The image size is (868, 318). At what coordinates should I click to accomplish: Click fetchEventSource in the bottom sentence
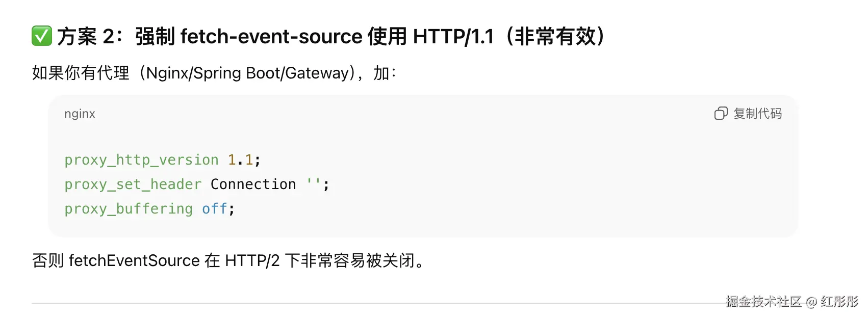134,261
